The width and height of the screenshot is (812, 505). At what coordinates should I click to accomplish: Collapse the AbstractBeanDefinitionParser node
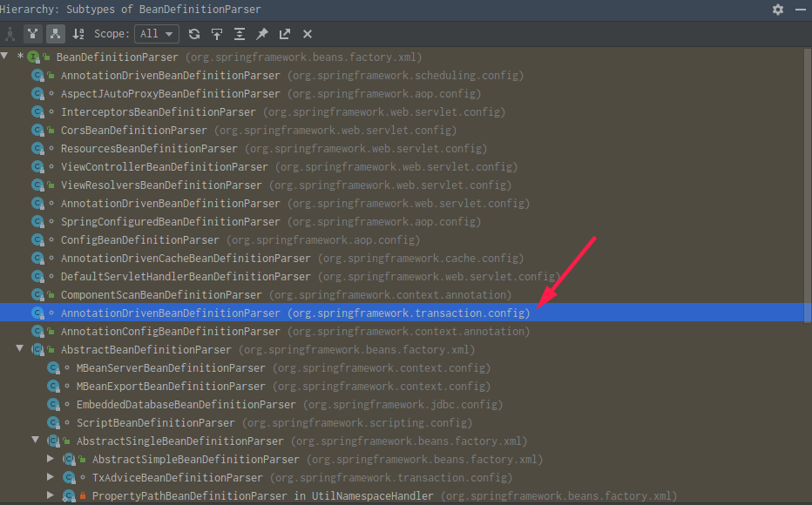click(x=20, y=349)
